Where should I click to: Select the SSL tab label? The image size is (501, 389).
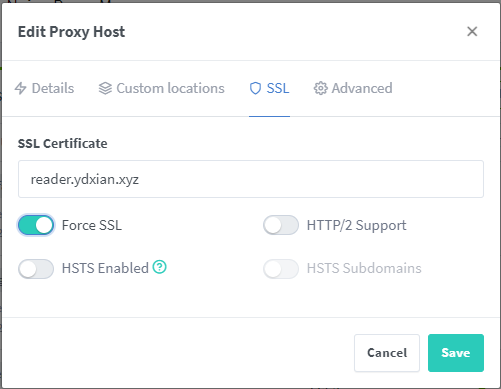pos(278,88)
